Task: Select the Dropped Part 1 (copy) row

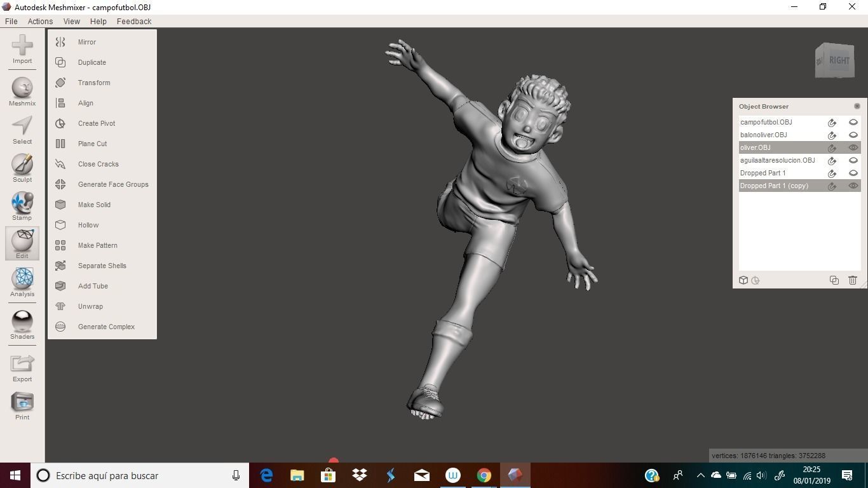Action: [799, 186]
